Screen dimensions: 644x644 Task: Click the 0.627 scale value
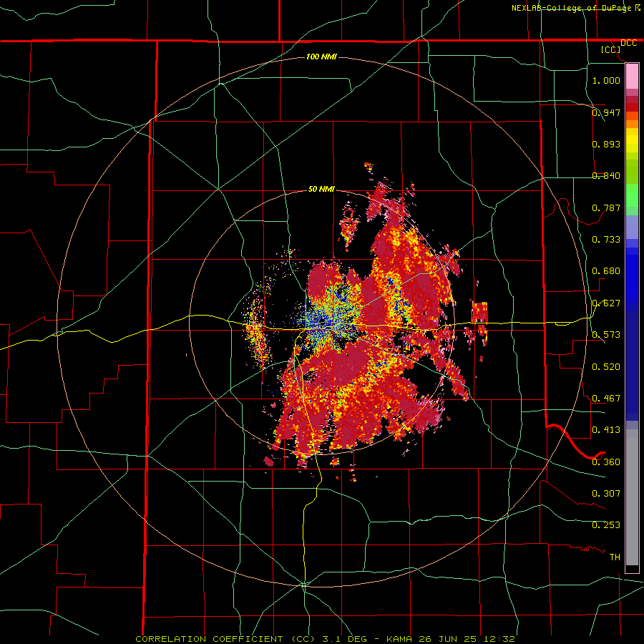click(x=606, y=303)
